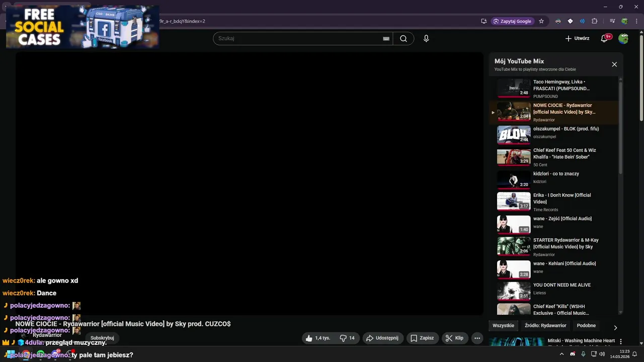The image size is (644, 362).
Task: Play olszakumpel BLOK from playlist
Action: [553, 134]
